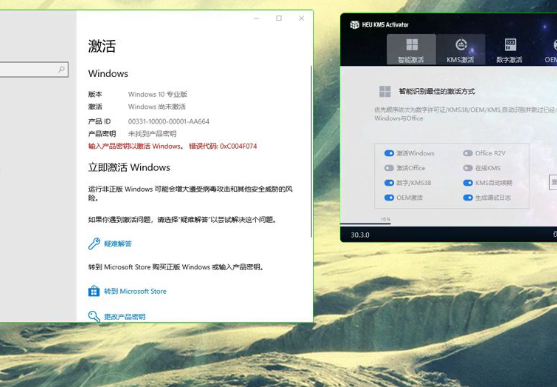
Task: Close the Settings activation window
Action: coord(301,18)
